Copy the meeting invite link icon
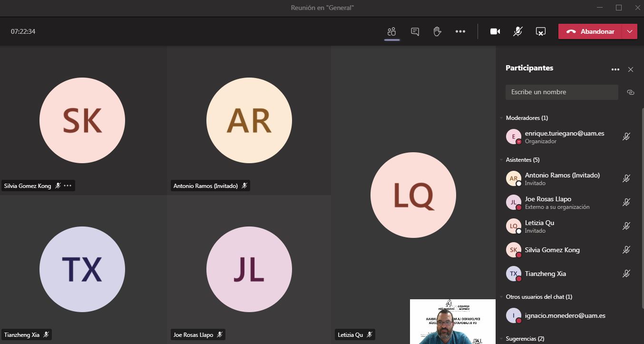 point(631,92)
